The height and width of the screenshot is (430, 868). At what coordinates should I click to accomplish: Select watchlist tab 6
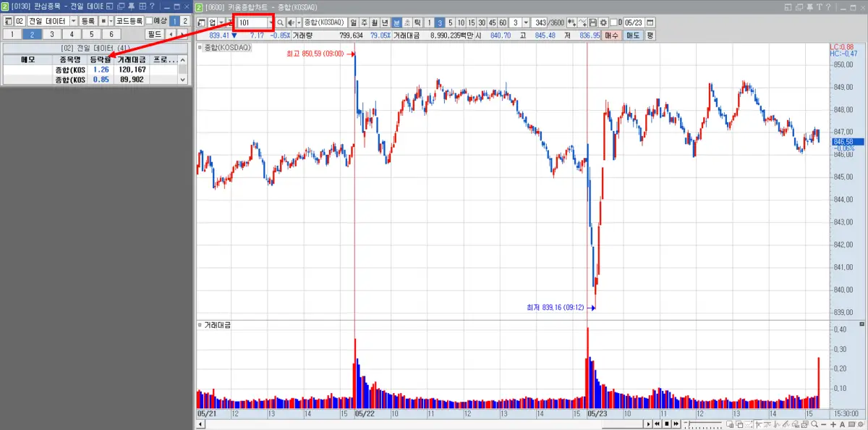tap(111, 34)
